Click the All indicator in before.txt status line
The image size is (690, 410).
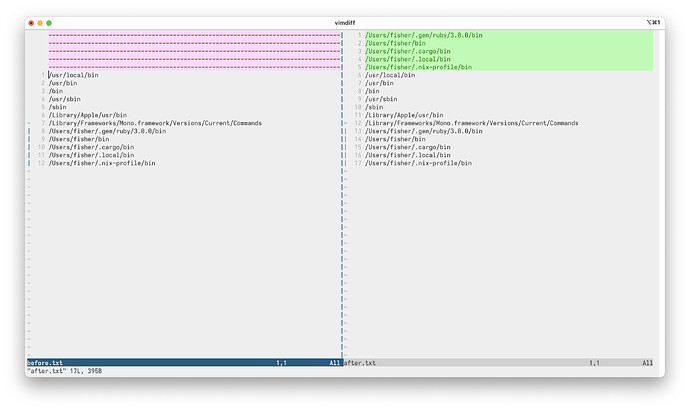pos(335,363)
